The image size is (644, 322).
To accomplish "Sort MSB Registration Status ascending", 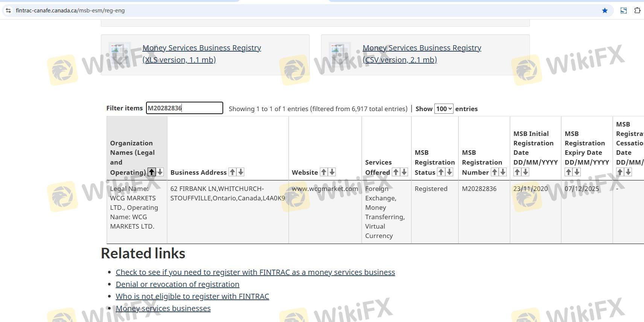I will click(x=441, y=172).
